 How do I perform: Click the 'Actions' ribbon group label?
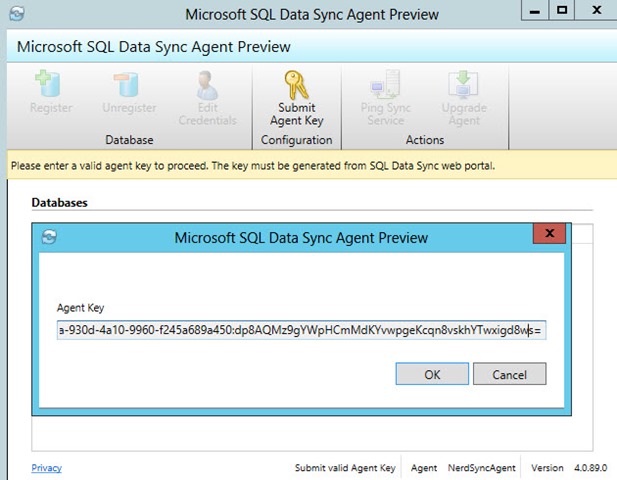425,140
